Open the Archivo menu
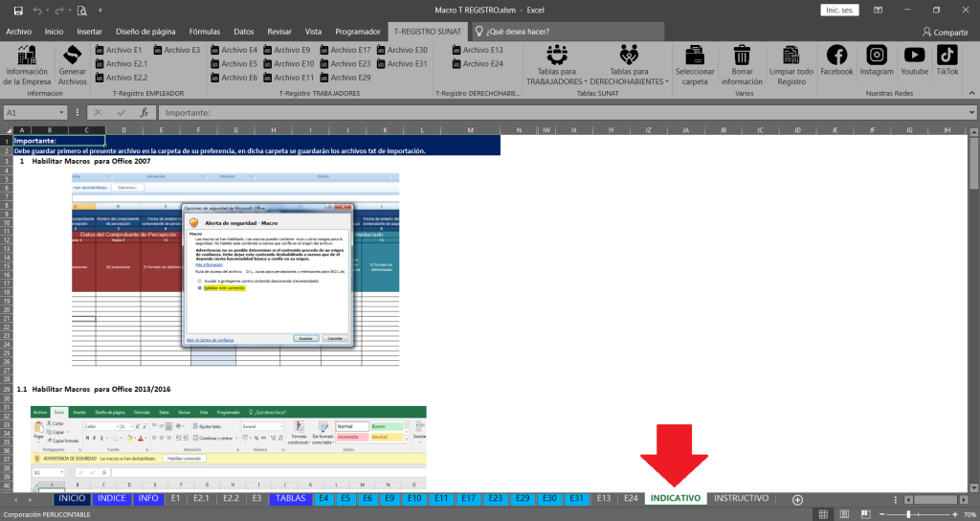980x521 pixels. click(19, 32)
